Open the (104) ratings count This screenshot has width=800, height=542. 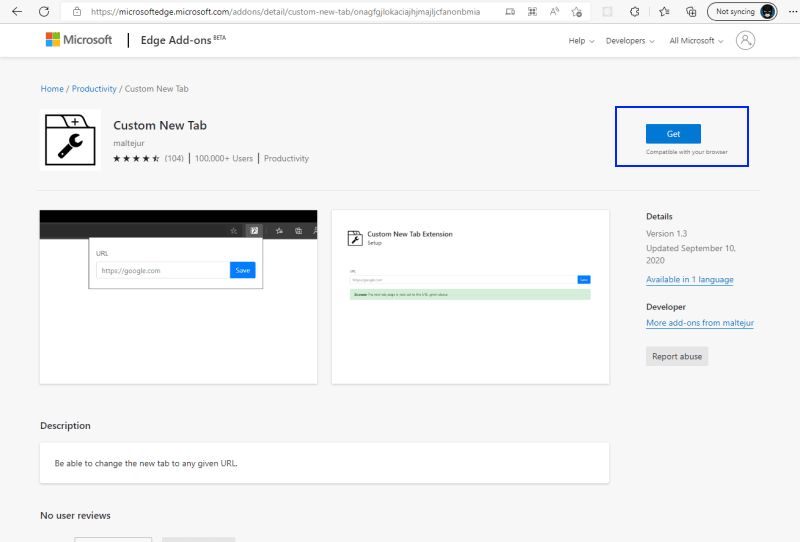174,159
